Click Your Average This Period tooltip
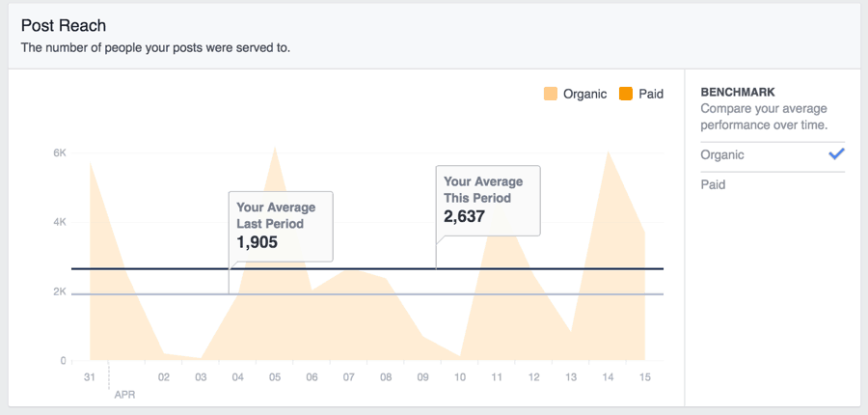The width and height of the screenshot is (868, 415). (487, 200)
